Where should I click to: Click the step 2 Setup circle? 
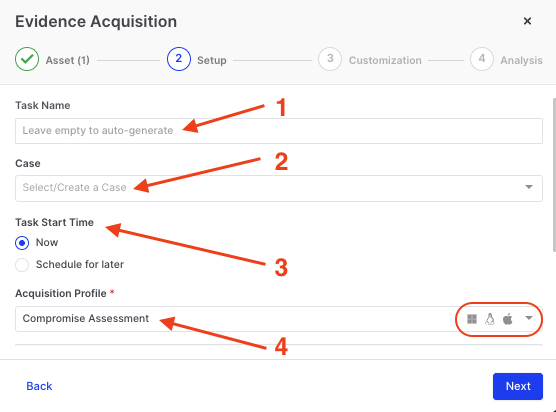tap(179, 59)
